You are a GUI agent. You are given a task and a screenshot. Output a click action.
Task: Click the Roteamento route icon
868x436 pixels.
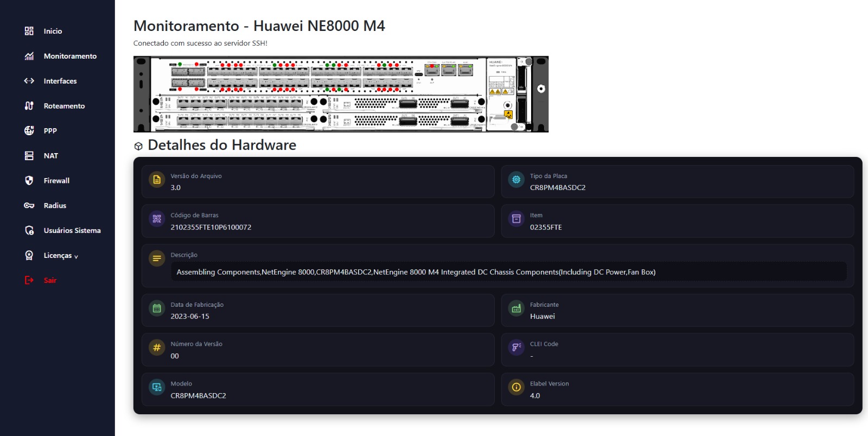29,106
